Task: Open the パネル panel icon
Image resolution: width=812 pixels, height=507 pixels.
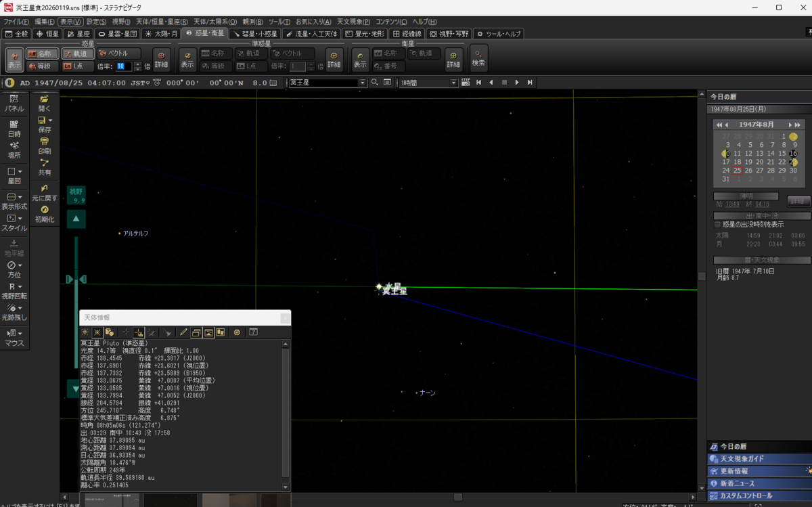Action: tap(14, 104)
